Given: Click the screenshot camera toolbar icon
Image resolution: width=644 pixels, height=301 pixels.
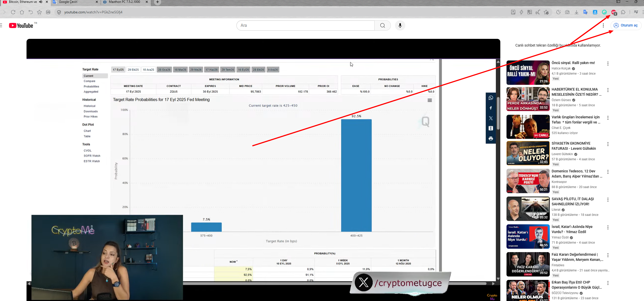Looking at the screenshot, I should (567, 12).
